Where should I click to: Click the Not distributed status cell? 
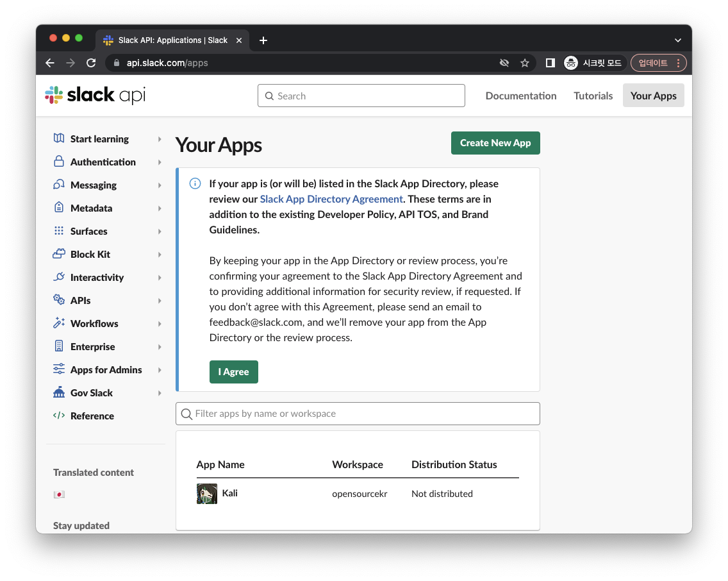tap(442, 494)
